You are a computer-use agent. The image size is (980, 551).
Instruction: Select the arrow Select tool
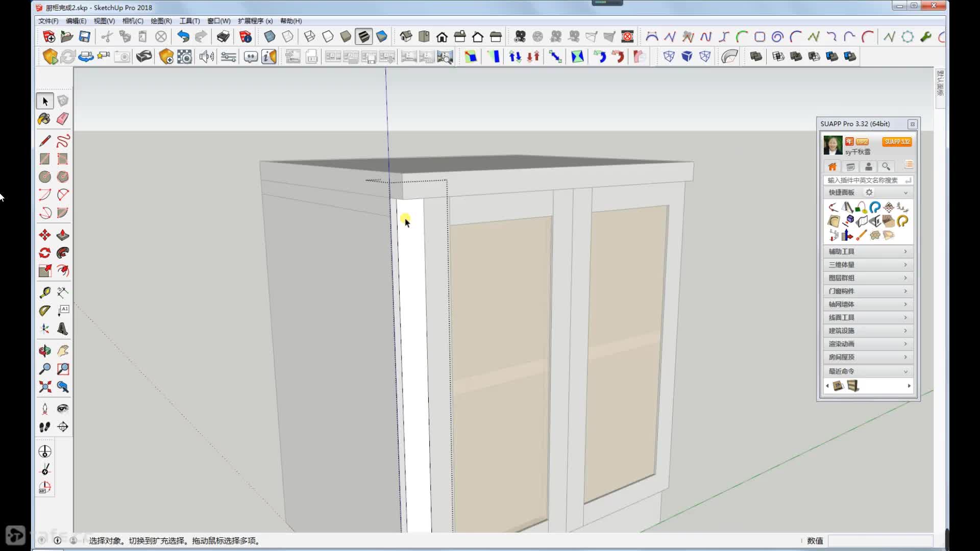[45, 101]
